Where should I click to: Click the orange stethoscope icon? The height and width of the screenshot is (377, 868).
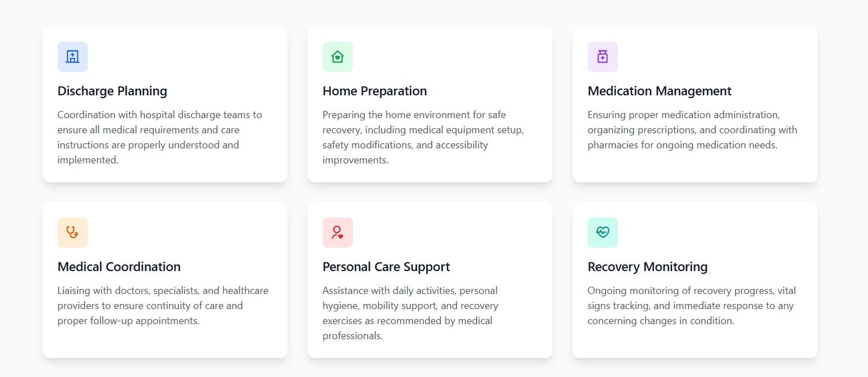coord(72,232)
